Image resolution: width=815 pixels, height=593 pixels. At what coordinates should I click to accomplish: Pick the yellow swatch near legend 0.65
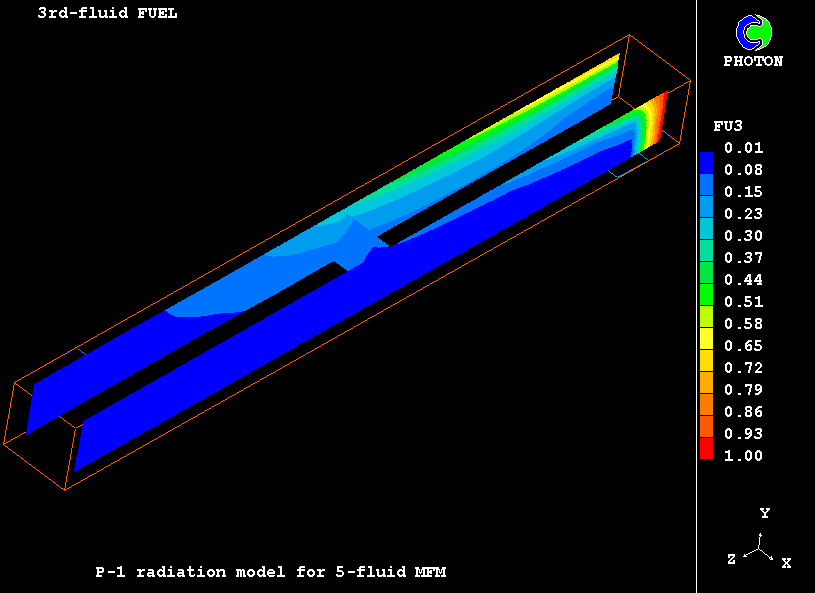point(706,343)
